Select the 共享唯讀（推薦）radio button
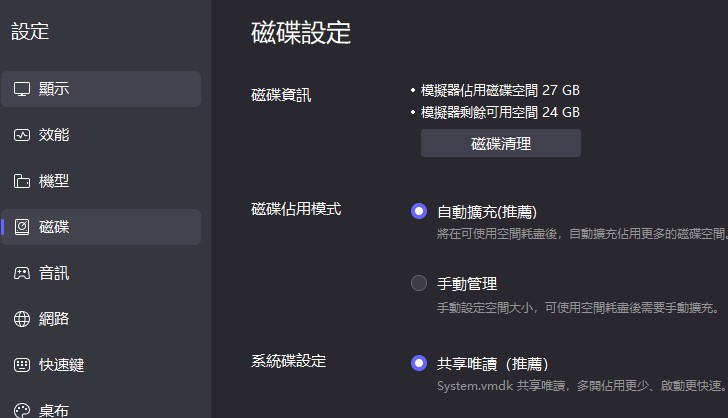 (419, 363)
